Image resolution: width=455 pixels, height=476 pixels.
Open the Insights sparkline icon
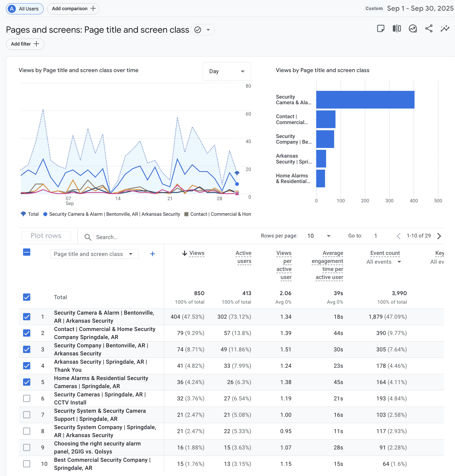pyautogui.click(x=445, y=28)
